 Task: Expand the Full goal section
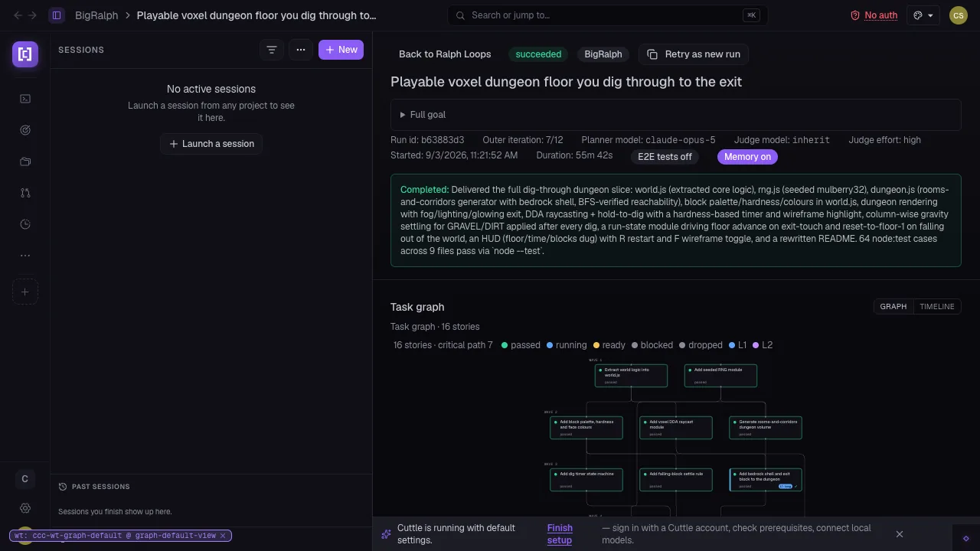(x=675, y=115)
